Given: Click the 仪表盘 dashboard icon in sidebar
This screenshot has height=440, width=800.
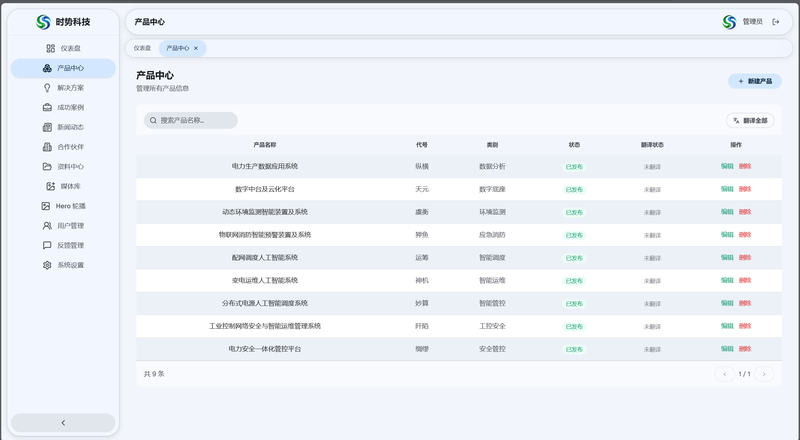Looking at the screenshot, I should [x=51, y=48].
